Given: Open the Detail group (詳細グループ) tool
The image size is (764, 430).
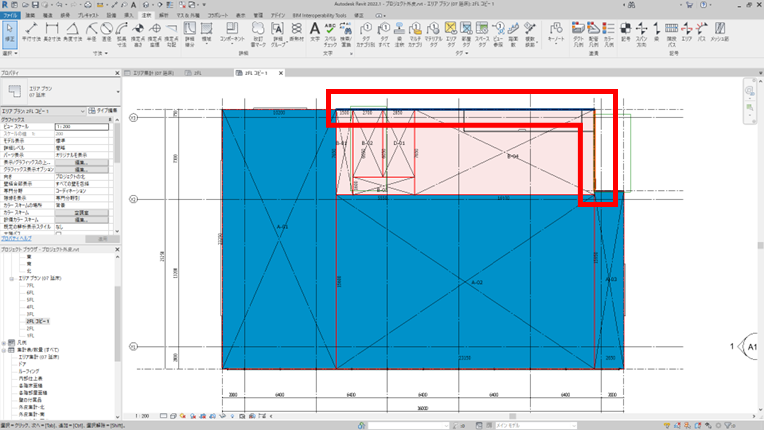Looking at the screenshot, I should coord(277,35).
